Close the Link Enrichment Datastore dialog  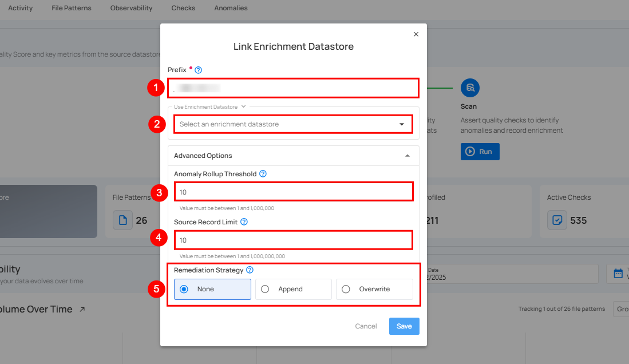[416, 34]
